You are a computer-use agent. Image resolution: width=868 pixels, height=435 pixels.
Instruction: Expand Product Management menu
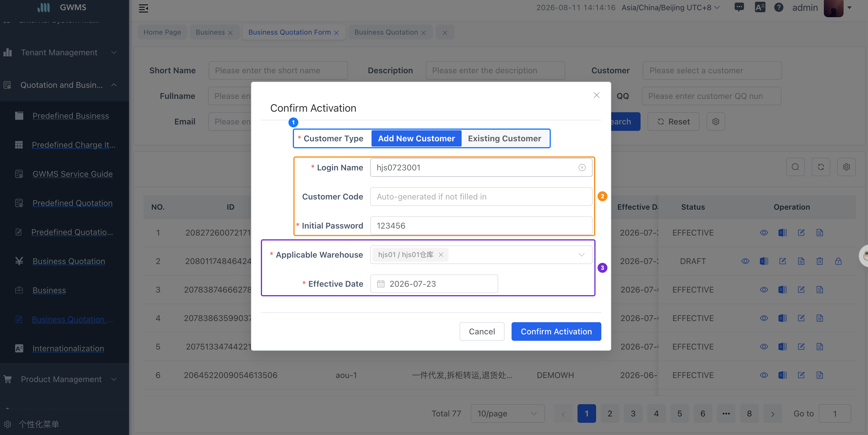pyautogui.click(x=64, y=379)
